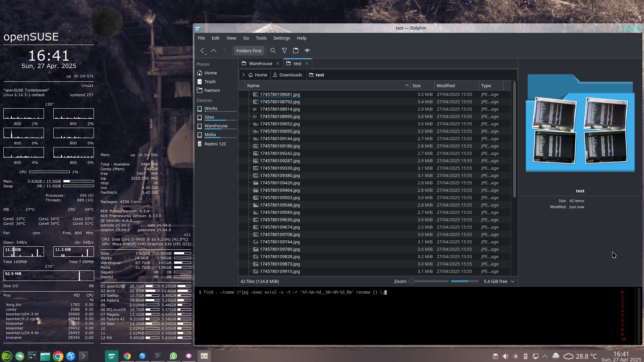Image resolution: width=644 pixels, height=362 pixels.
Task: Toggle the Folders First button
Action: (x=249, y=51)
